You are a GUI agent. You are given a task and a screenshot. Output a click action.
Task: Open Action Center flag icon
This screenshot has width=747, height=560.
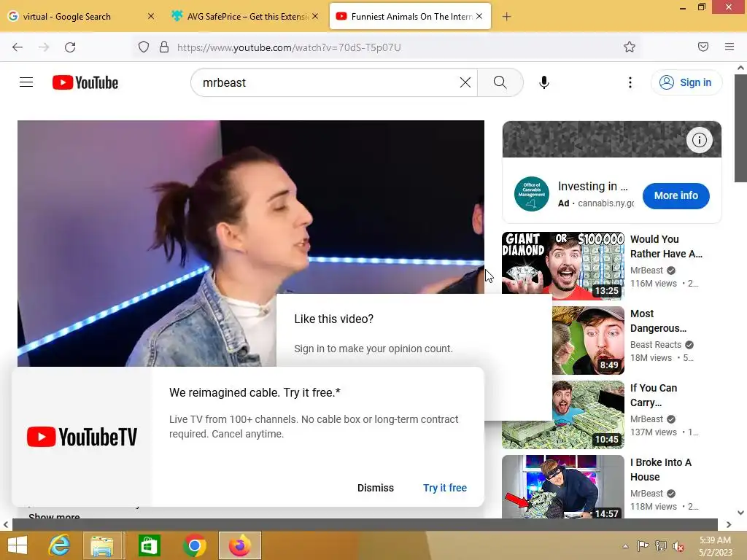point(643,546)
